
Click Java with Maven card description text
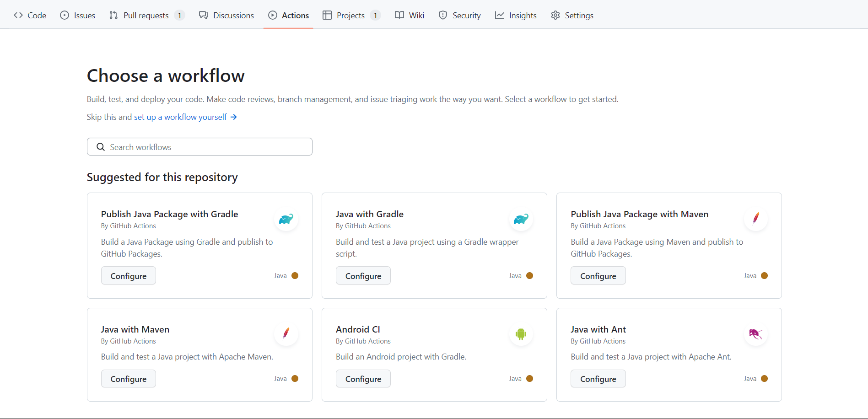[187, 357]
